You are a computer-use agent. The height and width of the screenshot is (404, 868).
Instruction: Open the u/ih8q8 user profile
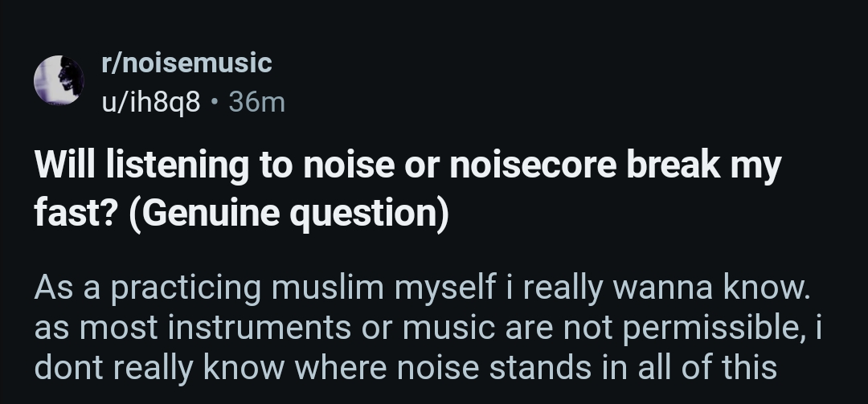coord(149,102)
